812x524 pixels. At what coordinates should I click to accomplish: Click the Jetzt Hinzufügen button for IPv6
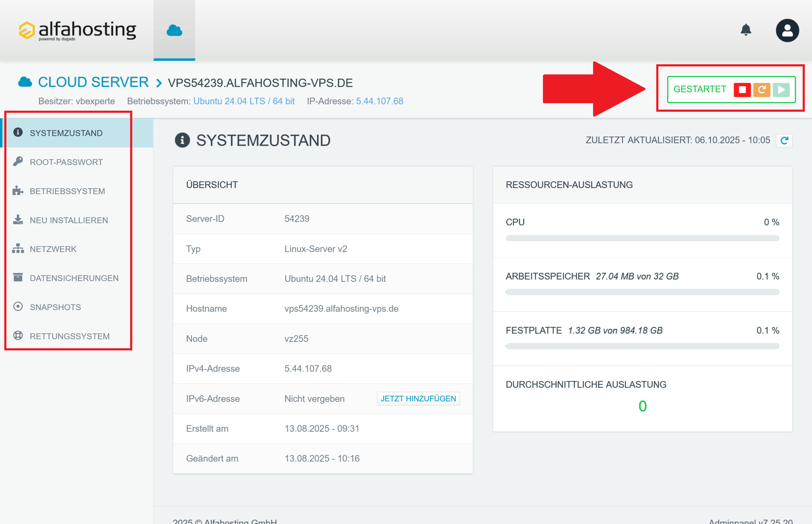[x=418, y=398]
